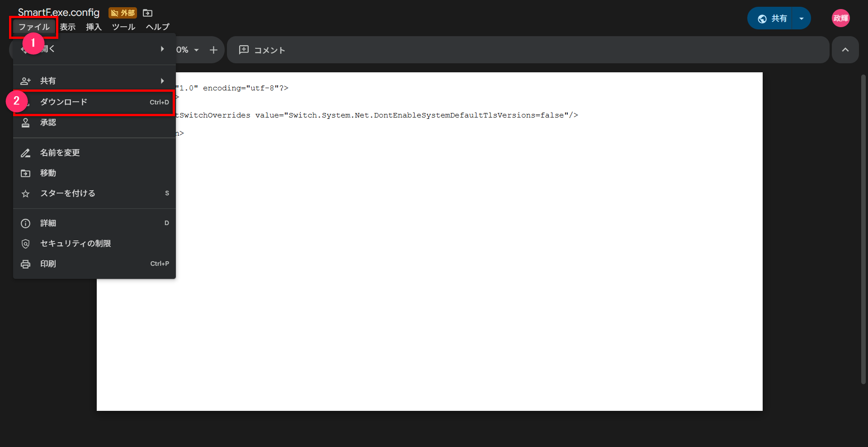Click the add comment icon
This screenshot has height=447, width=868.
click(244, 50)
